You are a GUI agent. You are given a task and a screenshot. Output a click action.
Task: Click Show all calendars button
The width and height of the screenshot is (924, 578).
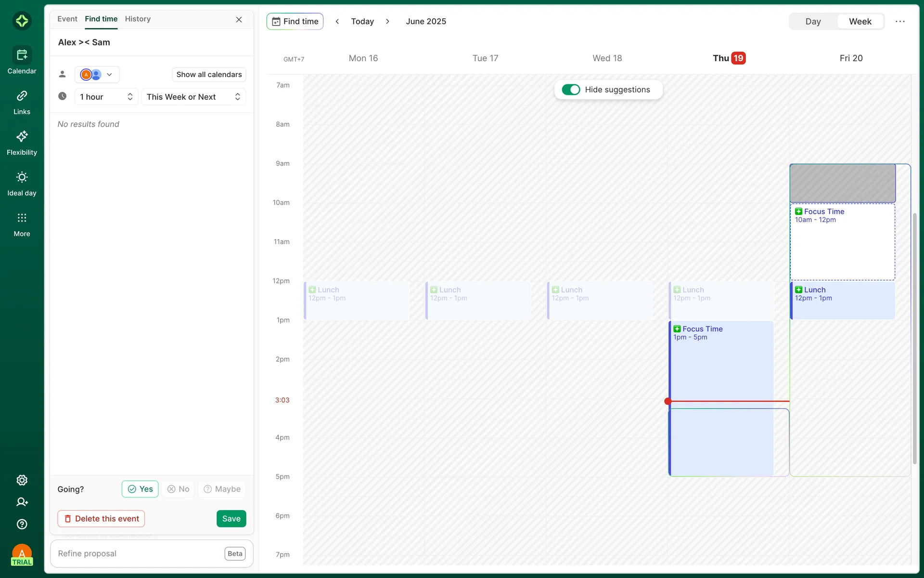click(x=209, y=75)
